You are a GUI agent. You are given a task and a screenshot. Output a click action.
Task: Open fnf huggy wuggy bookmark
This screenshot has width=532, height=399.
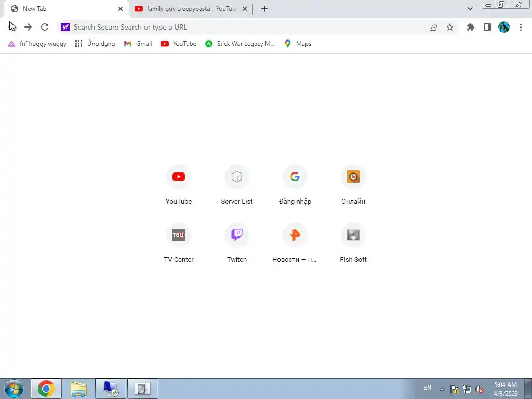[x=37, y=44]
